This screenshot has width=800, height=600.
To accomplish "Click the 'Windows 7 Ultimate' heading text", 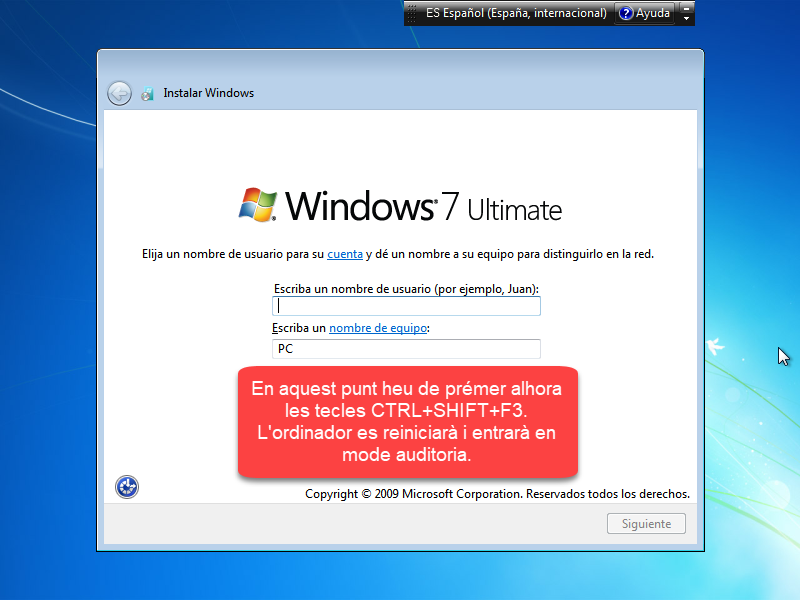I will coord(423,207).
